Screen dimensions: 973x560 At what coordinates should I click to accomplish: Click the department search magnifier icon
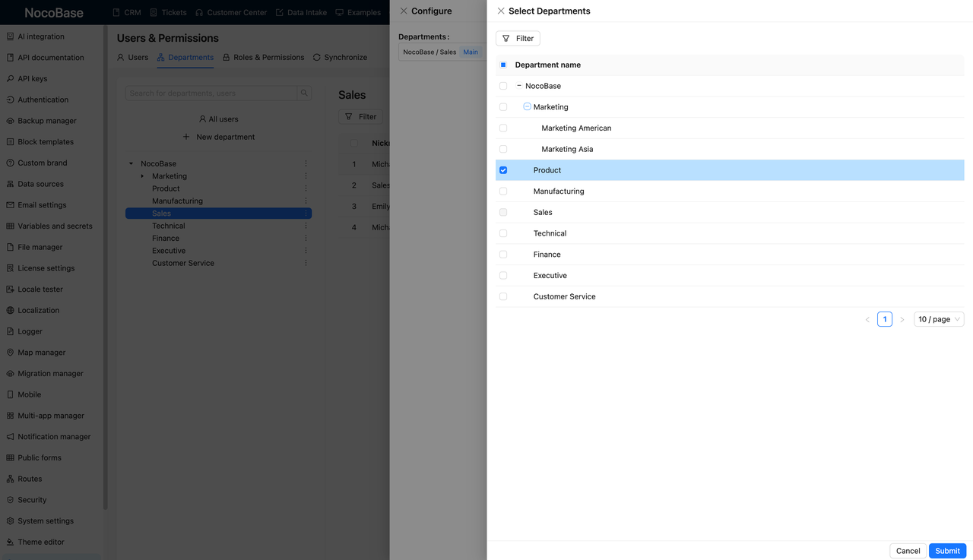[304, 93]
